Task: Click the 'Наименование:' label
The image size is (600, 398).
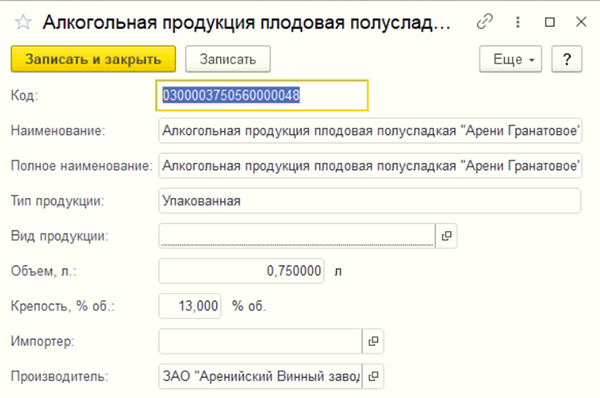Action: 58,131
